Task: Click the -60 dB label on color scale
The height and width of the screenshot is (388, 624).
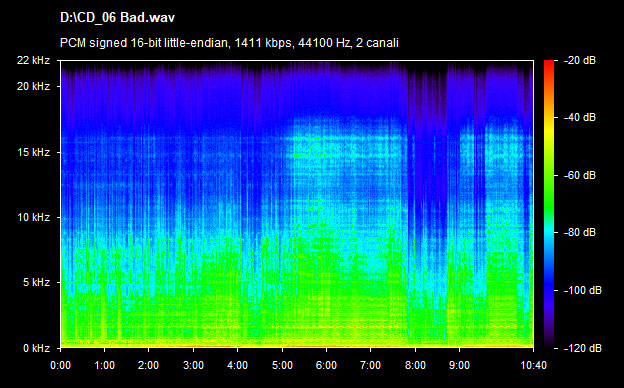Action: (x=580, y=175)
